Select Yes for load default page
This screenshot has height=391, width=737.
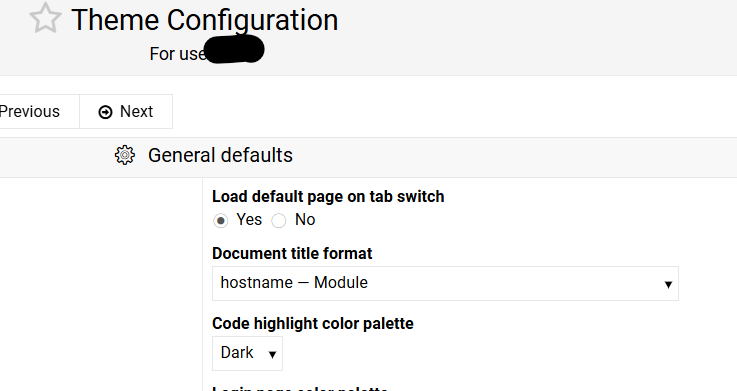tap(220, 220)
